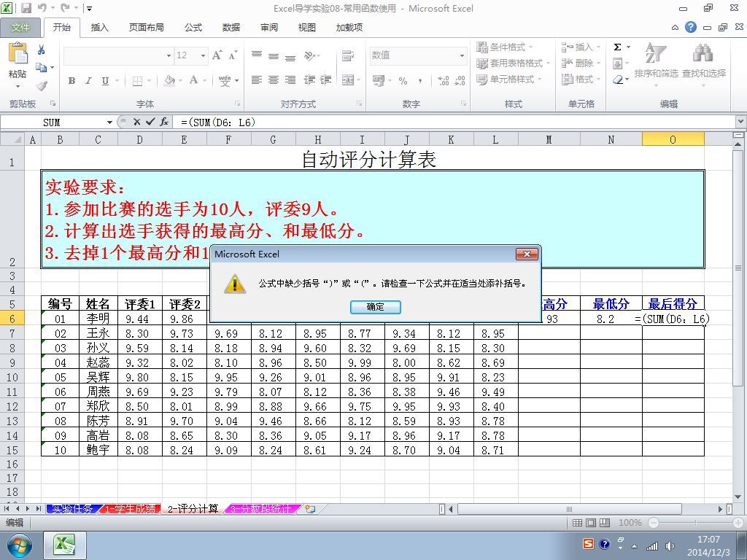Click the Decrease Decimal icon

pyautogui.click(x=460, y=81)
